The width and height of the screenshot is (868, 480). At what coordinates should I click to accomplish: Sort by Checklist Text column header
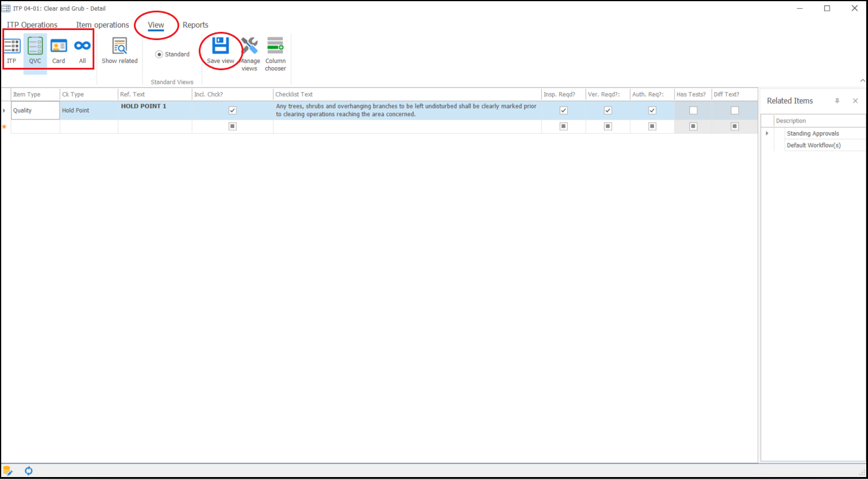407,94
